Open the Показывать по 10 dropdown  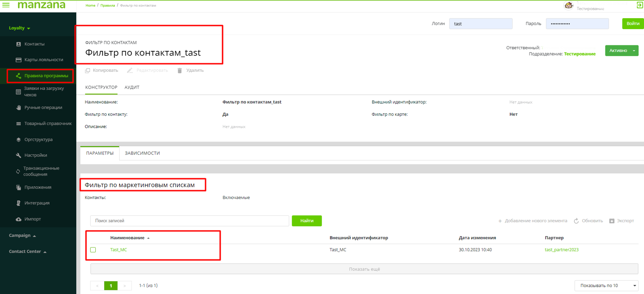point(606,286)
